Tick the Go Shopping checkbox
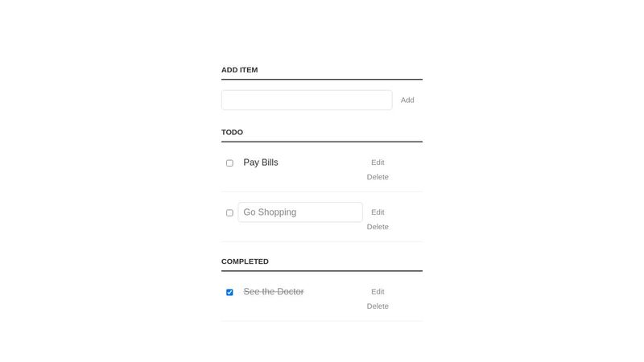Viewport: 644px width, 362px height. (x=229, y=213)
